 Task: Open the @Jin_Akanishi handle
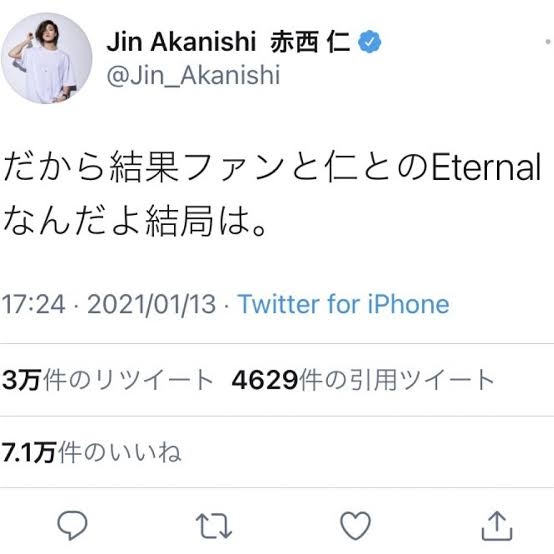[193, 75]
